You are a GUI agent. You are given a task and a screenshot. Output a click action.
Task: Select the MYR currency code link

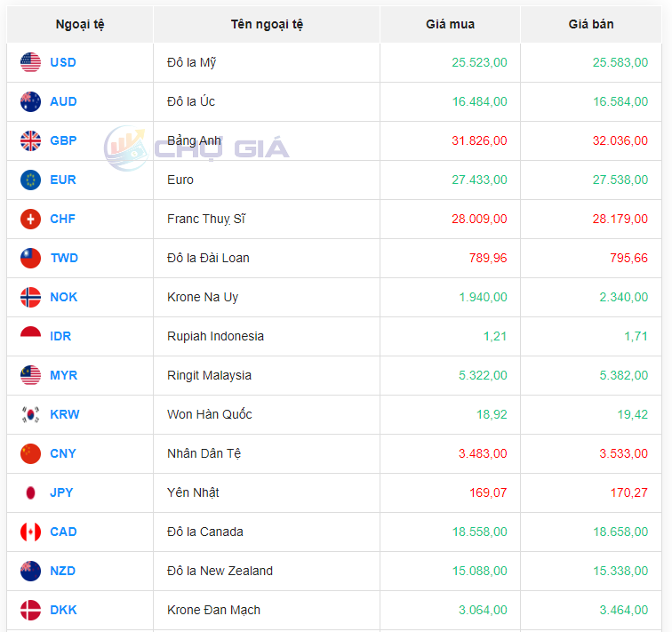pyautogui.click(x=63, y=375)
